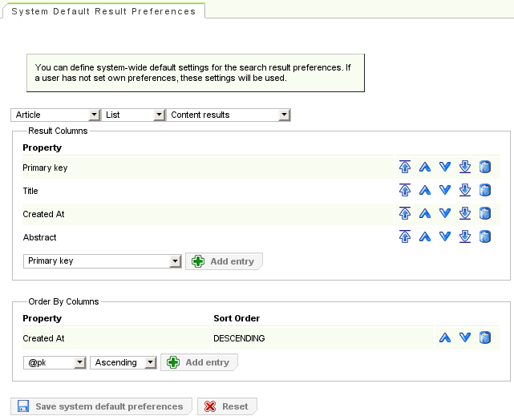The image size is (514, 420).
Task: Move Abstract row to bottom
Action: [x=464, y=237]
